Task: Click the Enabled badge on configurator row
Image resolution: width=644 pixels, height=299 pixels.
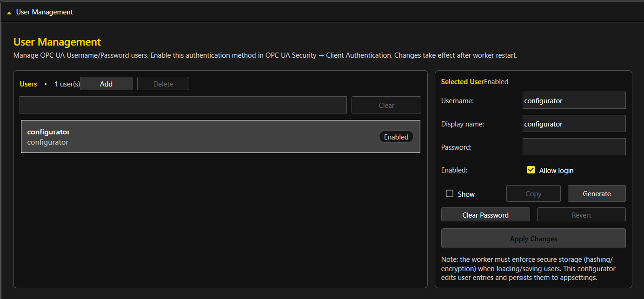Action: point(396,137)
